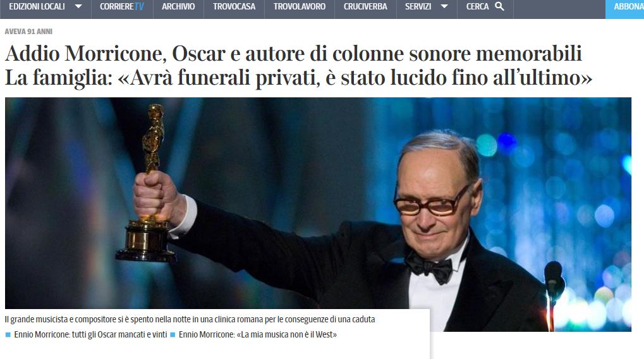Click the article summary about clinica romana

pos(190,319)
